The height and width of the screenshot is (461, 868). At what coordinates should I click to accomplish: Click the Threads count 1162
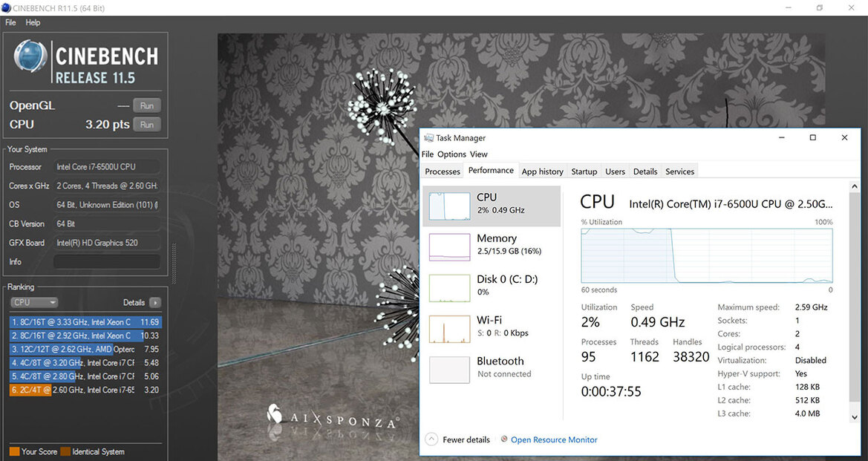[x=645, y=357]
